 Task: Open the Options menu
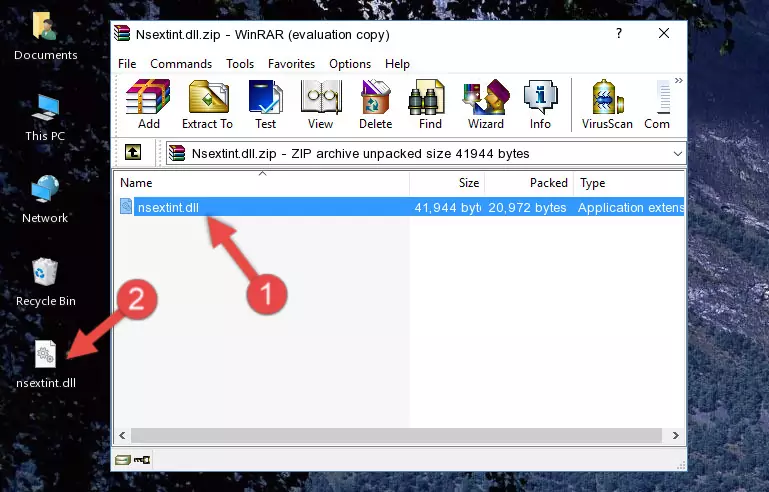coord(350,64)
